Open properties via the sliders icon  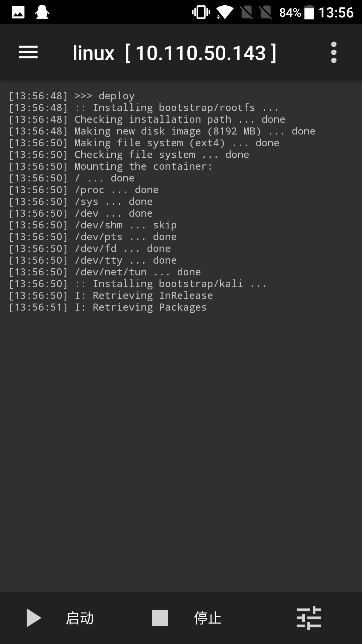(x=309, y=618)
